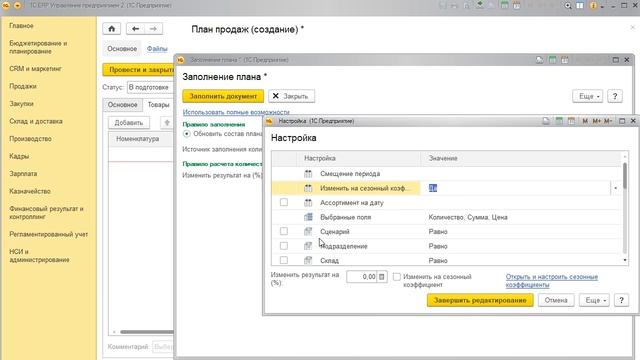This screenshot has height=360, width=640.
Task: Click the icon of the Сценарий row
Action: click(x=308, y=231)
